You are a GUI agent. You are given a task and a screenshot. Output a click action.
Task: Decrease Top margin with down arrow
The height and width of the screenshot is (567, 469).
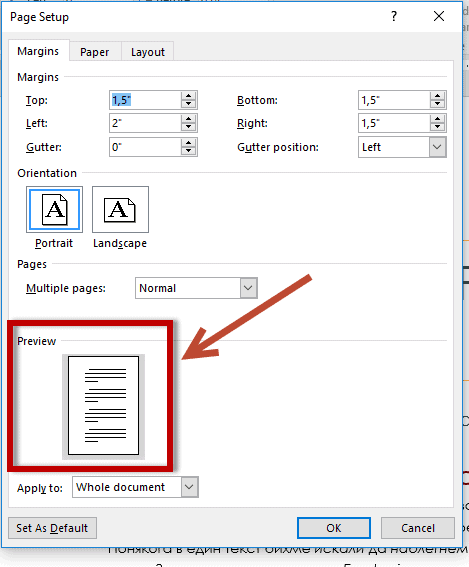point(188,104)
